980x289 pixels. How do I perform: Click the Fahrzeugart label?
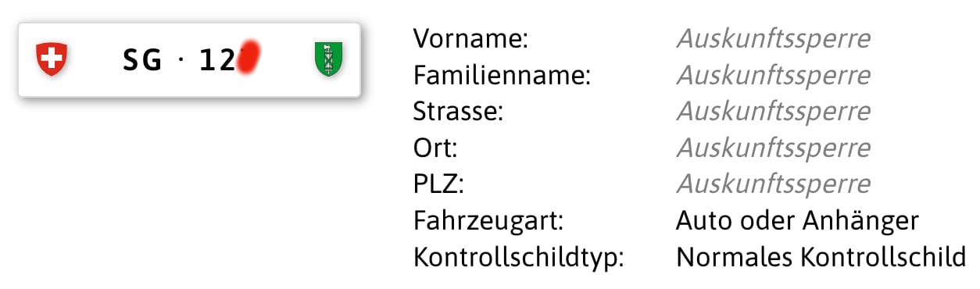[488, 221]
